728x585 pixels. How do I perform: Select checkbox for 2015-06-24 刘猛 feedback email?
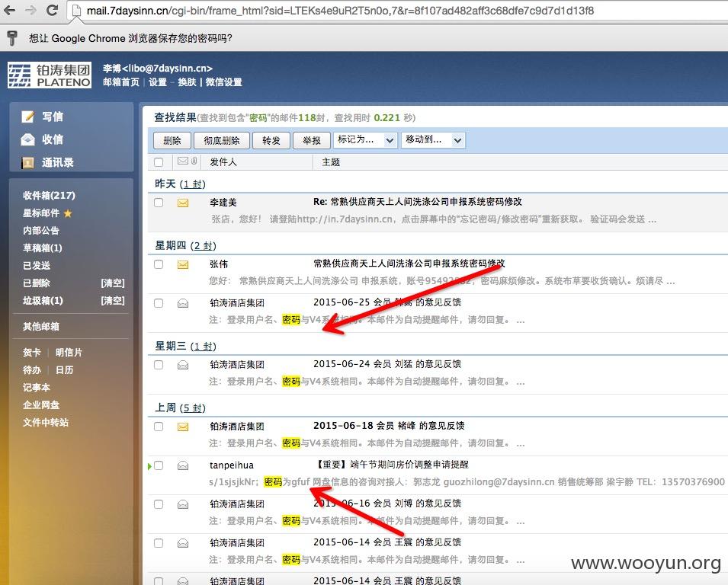click(x=159, y=365)
